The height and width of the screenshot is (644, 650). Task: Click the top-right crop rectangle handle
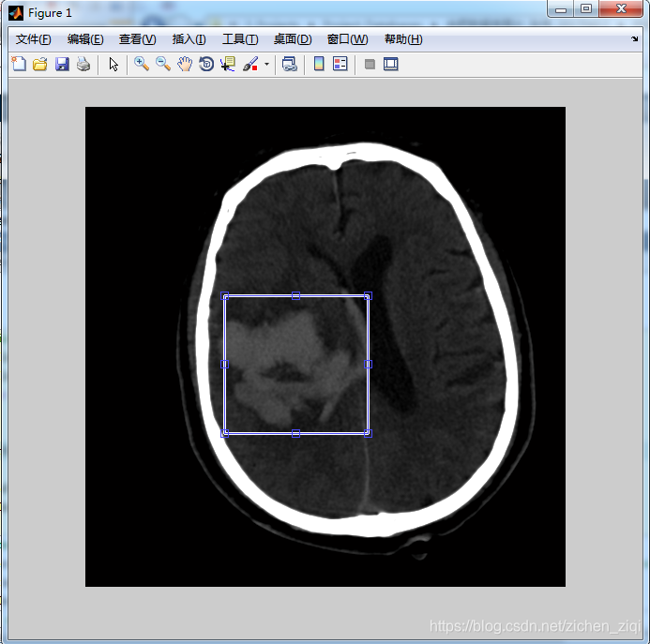pos(368,296)
